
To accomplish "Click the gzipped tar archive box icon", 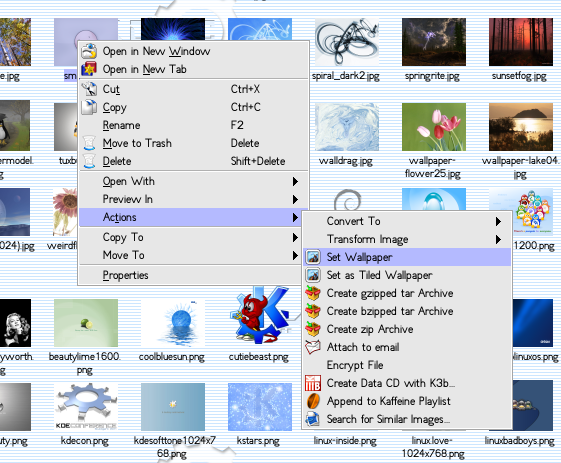I will pyautogui.click(x=313, y=293).
